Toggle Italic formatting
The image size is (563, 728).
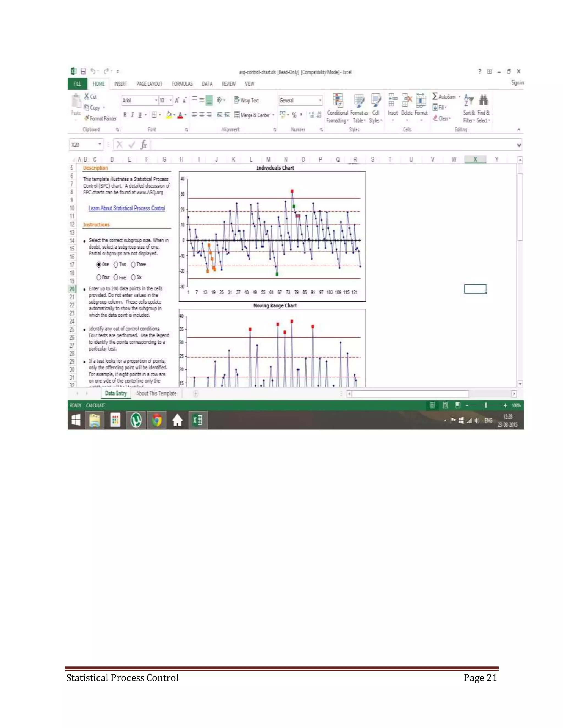pos(133,115)
